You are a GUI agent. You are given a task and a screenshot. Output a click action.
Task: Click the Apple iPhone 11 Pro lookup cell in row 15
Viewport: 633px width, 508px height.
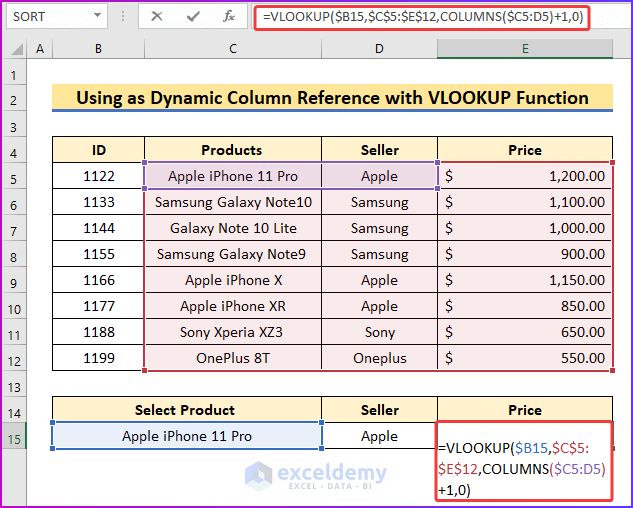point(187,436)
